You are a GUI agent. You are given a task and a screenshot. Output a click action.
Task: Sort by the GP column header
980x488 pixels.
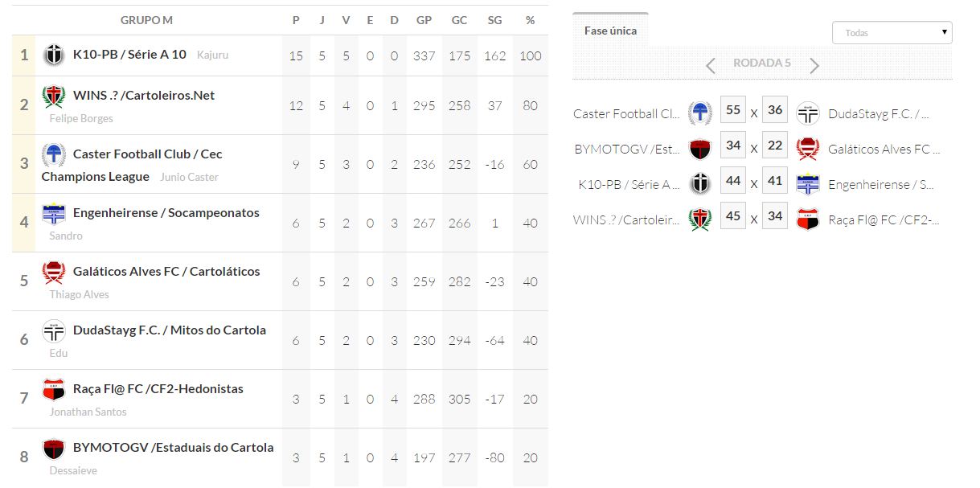pyautogui.click(x=424, y=20)
